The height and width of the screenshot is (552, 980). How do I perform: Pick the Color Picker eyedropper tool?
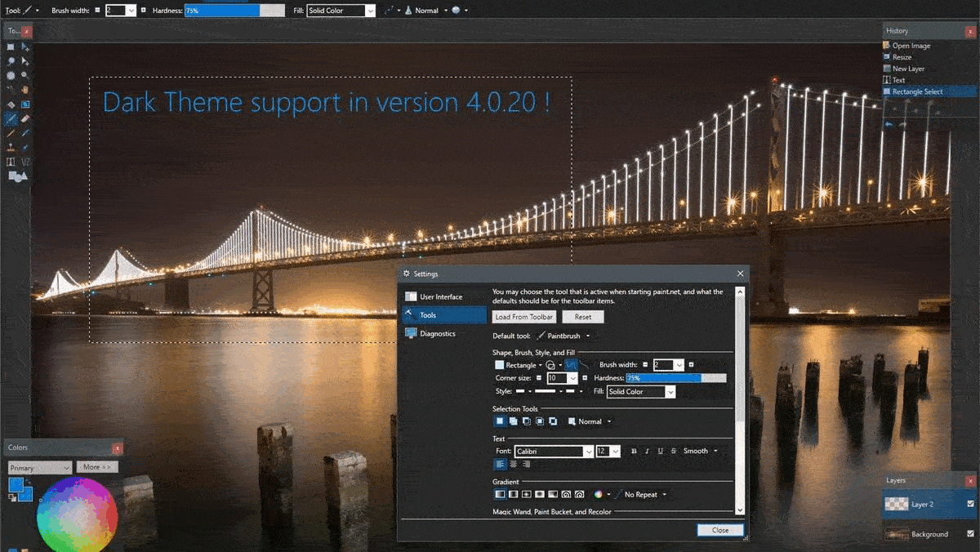pos(24,131)
